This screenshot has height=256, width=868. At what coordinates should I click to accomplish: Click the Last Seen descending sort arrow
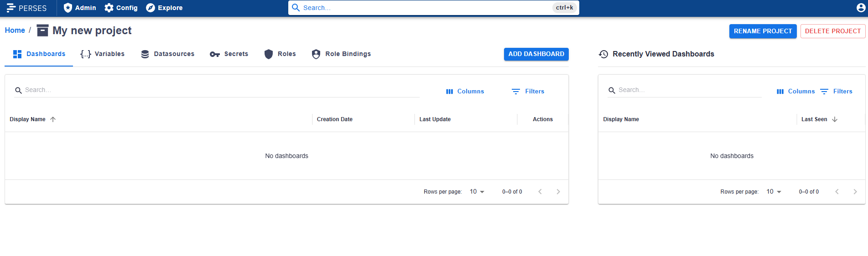(835, 119)
